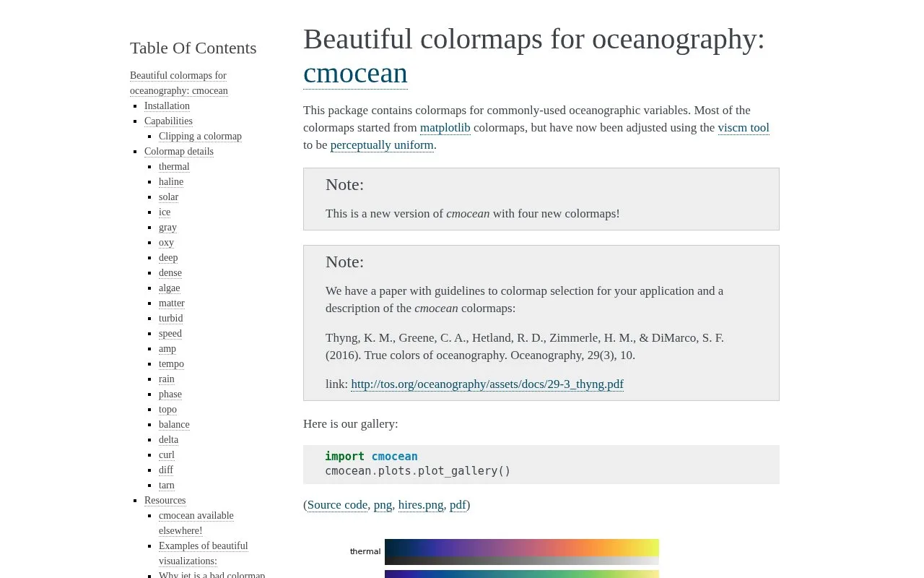Open the tos.org 29-3_thyng.pdf link
The width and height of the screenshot is (924, 578).
coord(487,384)
